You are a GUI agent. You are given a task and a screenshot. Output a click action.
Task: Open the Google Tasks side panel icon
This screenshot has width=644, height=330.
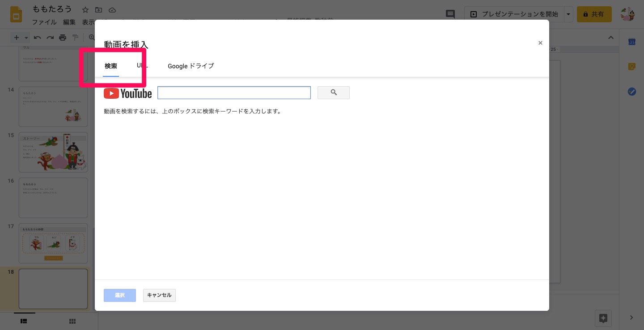(632, 92)
